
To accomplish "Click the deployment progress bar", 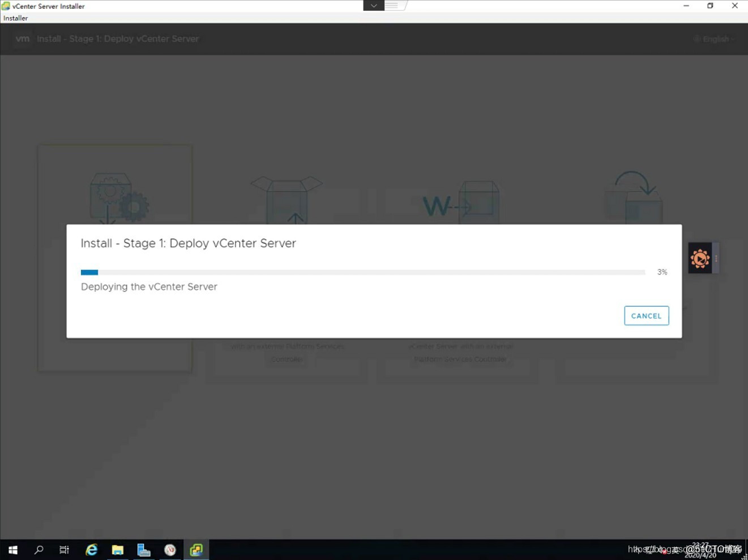I will (363, 272).
